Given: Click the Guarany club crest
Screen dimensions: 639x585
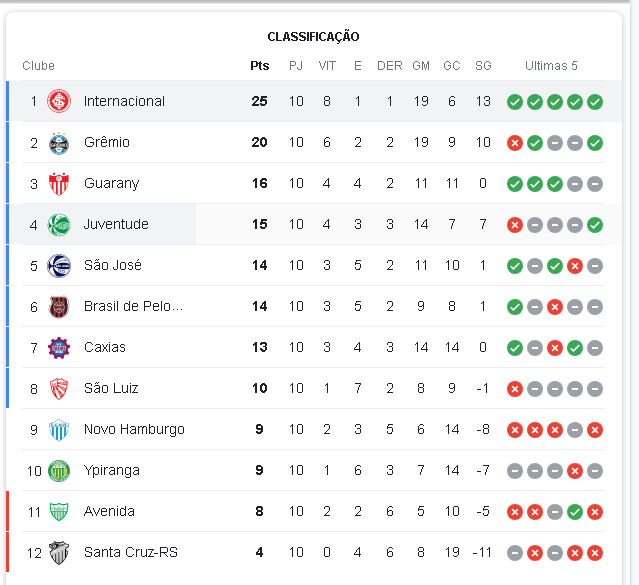Looking at the screenshot, I should pyautogui.click(x=59, y=184).
